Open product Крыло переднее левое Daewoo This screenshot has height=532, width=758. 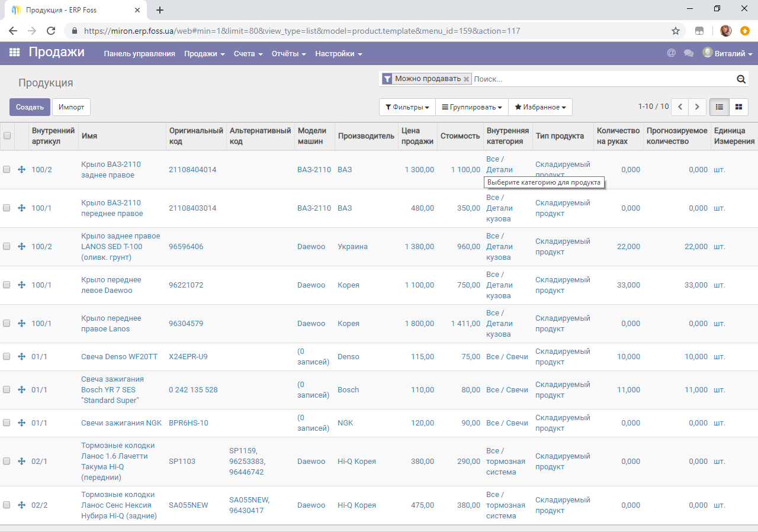pyautogui.click(x=111, y=285)
